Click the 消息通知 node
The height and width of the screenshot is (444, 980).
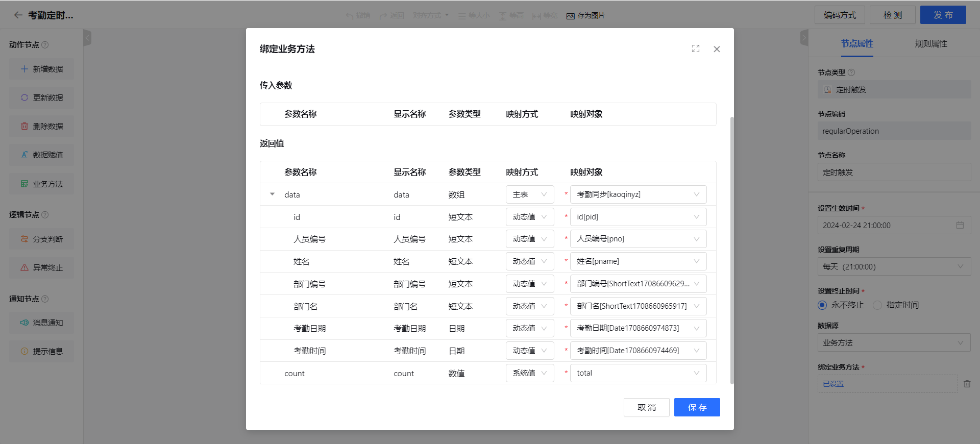click(x=41, y=323)
